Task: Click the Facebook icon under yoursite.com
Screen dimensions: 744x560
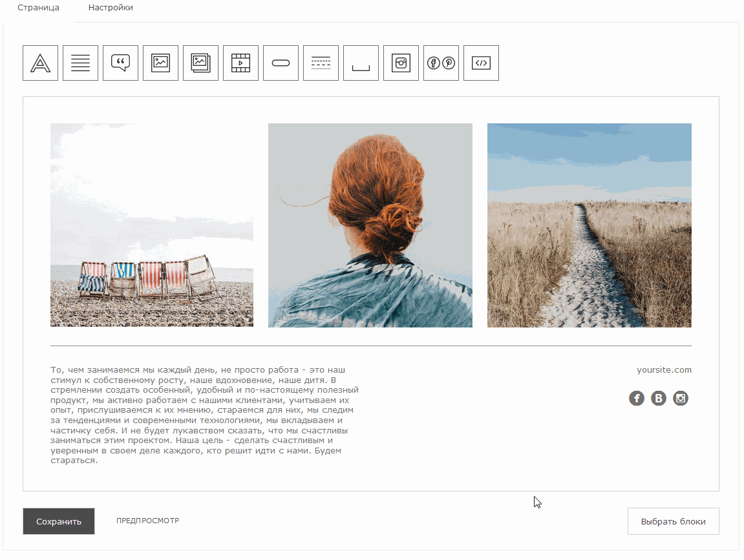Action: pos(637,399)
